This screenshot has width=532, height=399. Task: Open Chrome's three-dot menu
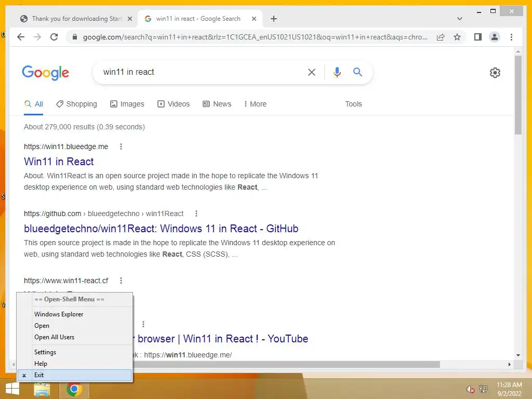tap(511, 37)
